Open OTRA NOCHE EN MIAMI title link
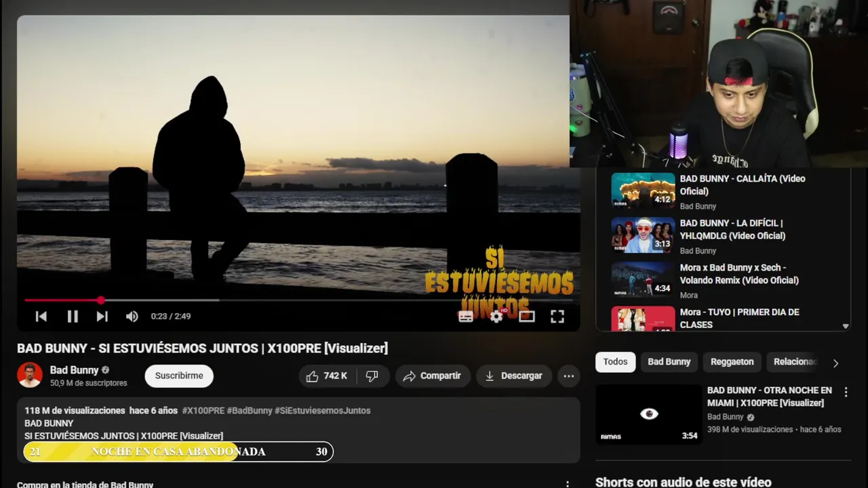 (x=770, y=396)
